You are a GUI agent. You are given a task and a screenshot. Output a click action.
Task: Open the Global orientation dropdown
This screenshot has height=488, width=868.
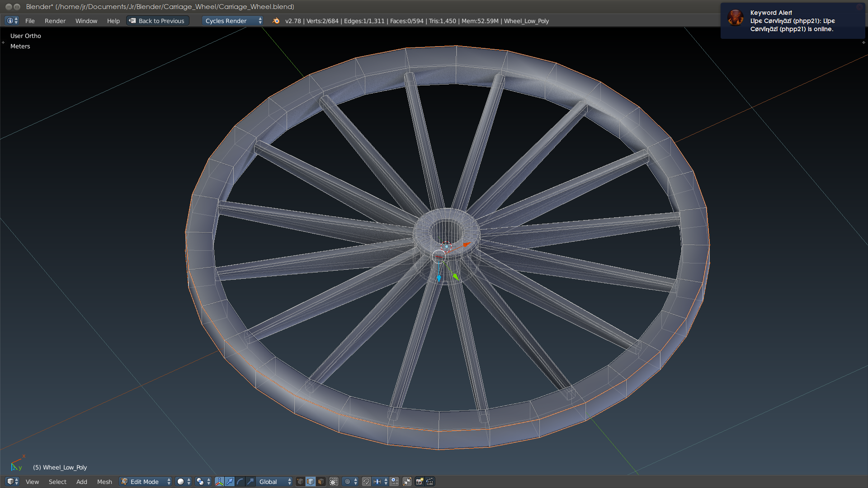(x=274, y=482)
